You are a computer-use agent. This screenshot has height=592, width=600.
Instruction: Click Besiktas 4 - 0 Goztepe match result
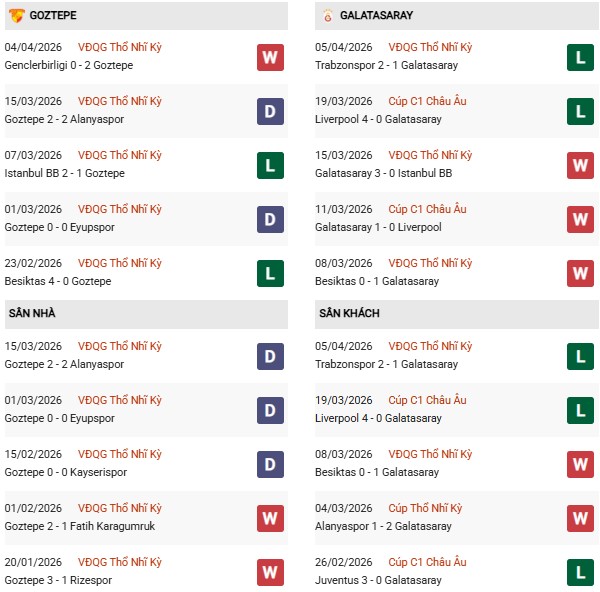pos(58,281)
